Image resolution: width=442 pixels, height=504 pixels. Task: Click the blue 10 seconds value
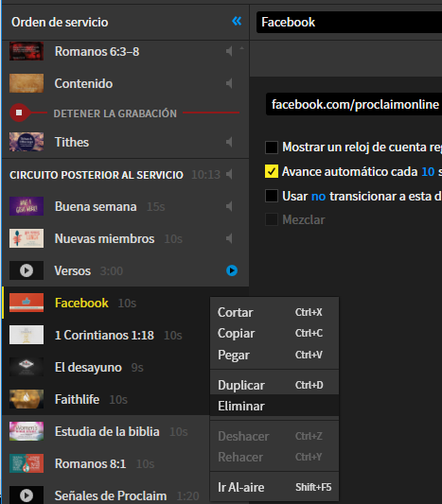428,172
